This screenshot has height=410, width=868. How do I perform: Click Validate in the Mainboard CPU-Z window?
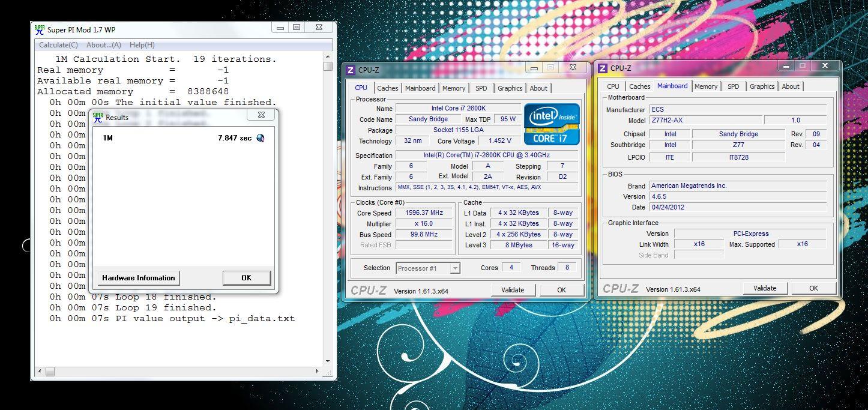pos(765,288)
